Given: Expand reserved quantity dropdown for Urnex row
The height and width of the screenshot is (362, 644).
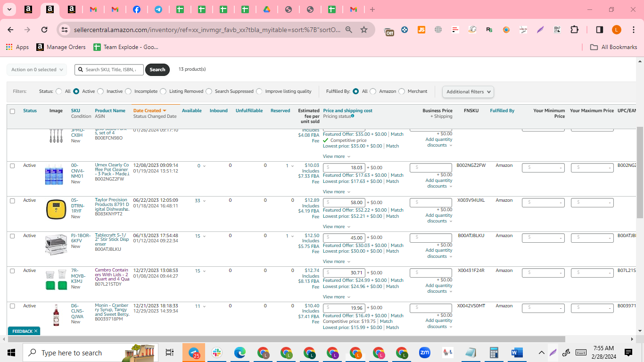Looking at the screenshot, I should [x=292, y=166].
